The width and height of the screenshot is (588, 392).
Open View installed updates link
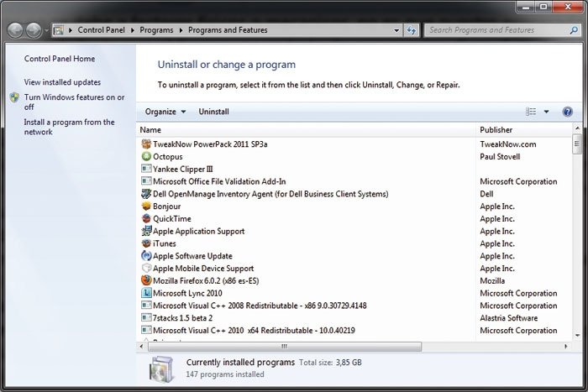coord(62,82)
